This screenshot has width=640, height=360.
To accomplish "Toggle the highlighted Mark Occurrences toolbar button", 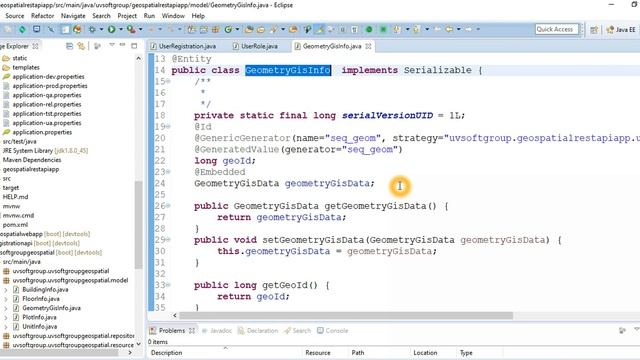I will point(320,29).
